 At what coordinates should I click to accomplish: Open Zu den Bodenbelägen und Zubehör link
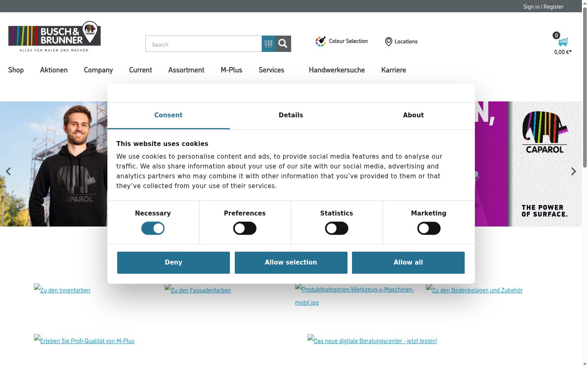(x=474, y=289)
